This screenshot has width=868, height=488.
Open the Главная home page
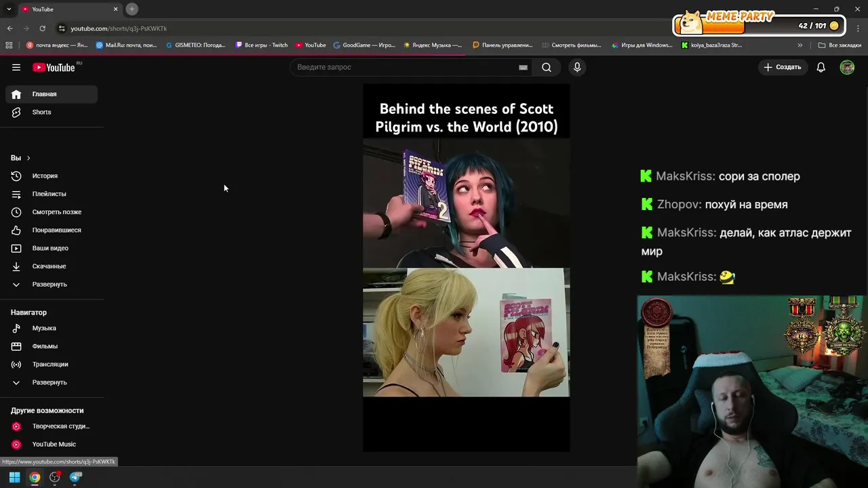pyautogui.click(x=52, y=94)
